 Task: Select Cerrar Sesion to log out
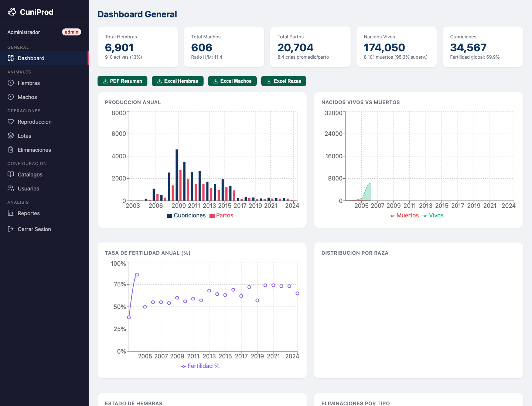44,229
